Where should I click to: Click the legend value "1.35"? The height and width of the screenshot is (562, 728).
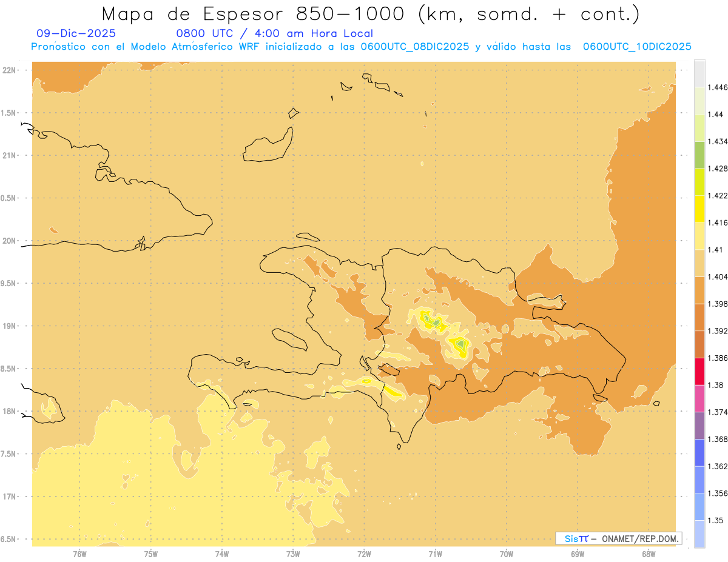pos(715,520)
